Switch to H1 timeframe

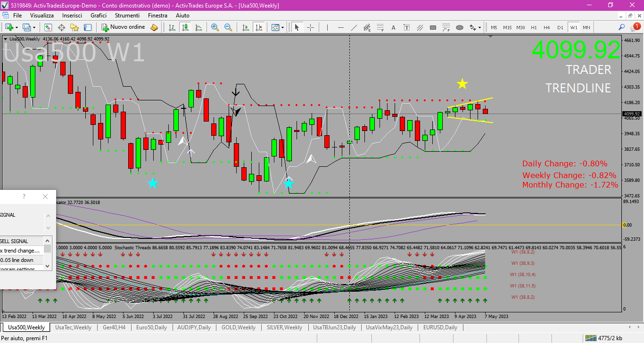(x=534, y=27)
